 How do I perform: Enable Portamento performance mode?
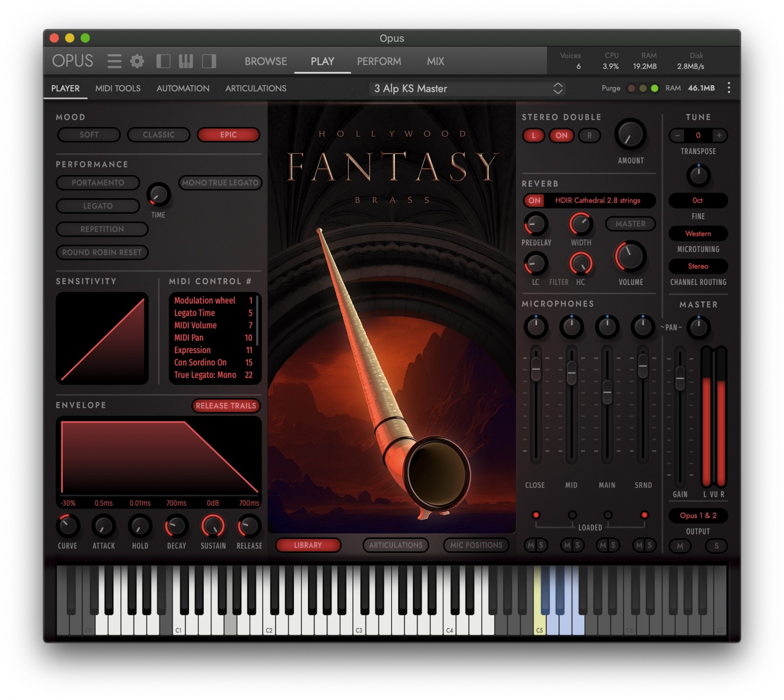pos(98,183)
